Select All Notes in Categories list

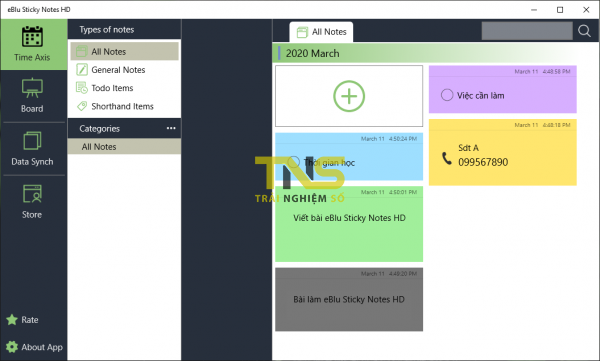tap(124, 147)
